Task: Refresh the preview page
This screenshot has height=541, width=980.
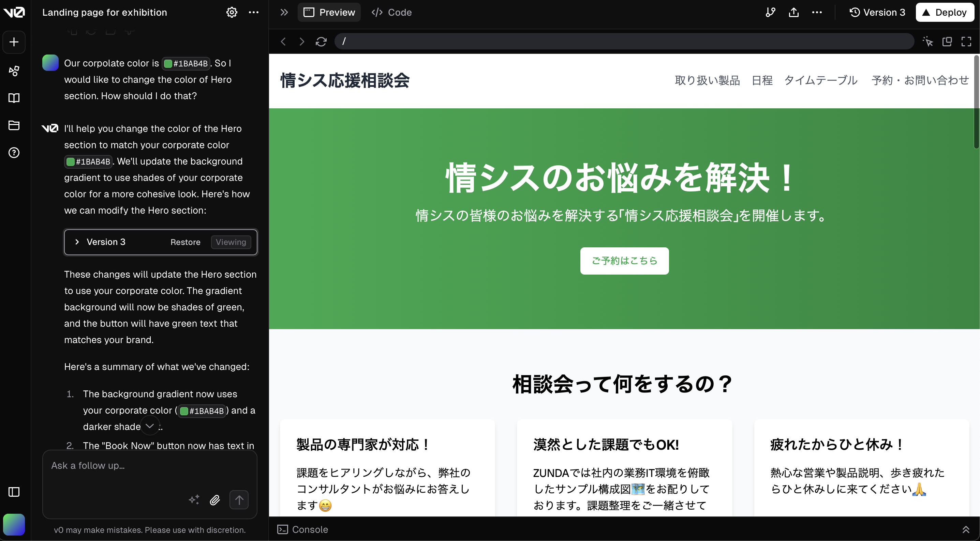Action: [x=321, y=42]
